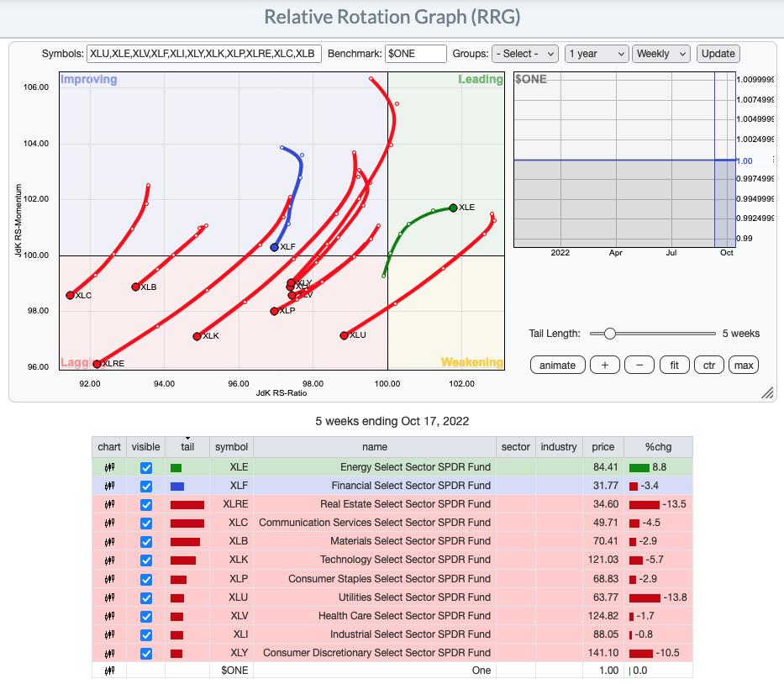Sort table by chart column header
Viewport: 784px width, 684px height.
coord(109,447)
